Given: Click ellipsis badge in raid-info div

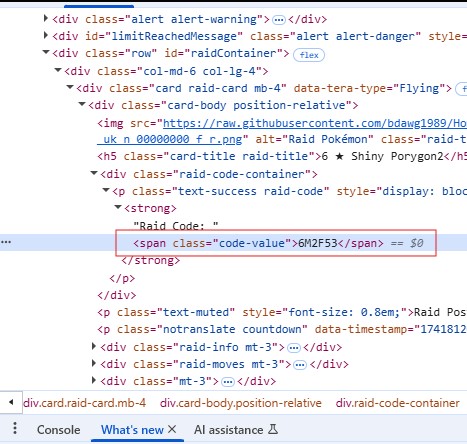Looking at the screenshot, I should 294,348.
